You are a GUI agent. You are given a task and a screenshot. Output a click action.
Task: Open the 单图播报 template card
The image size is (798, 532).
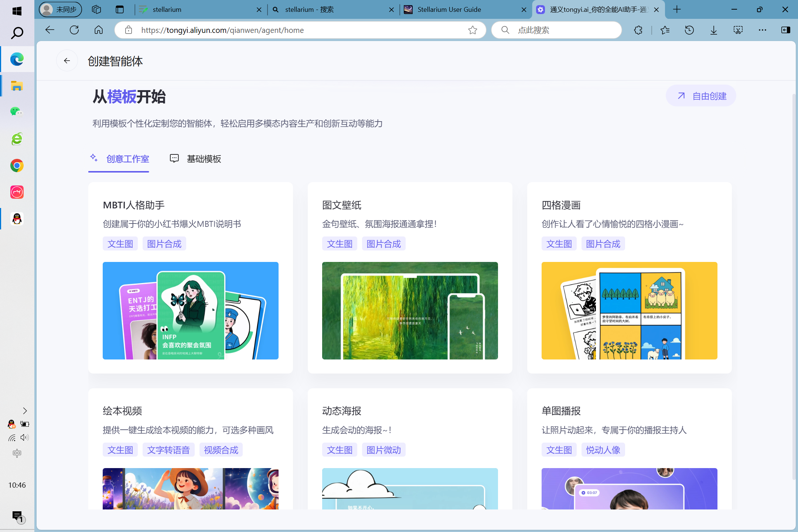(630, 449)
